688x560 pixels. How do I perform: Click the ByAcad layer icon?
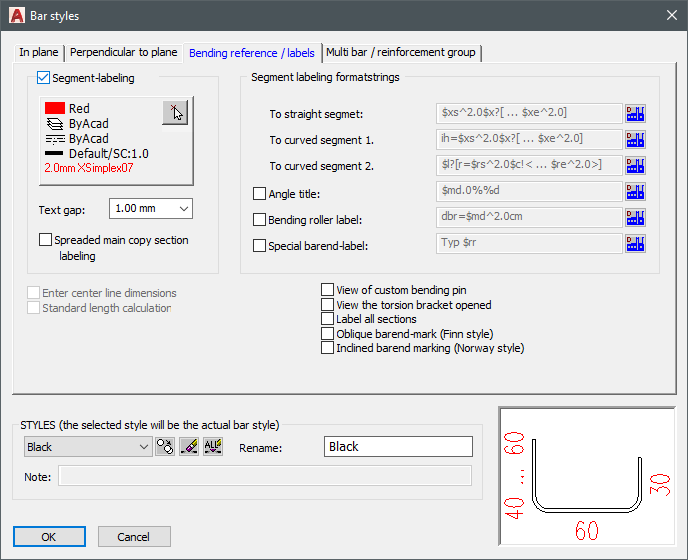tap(54, 124)
